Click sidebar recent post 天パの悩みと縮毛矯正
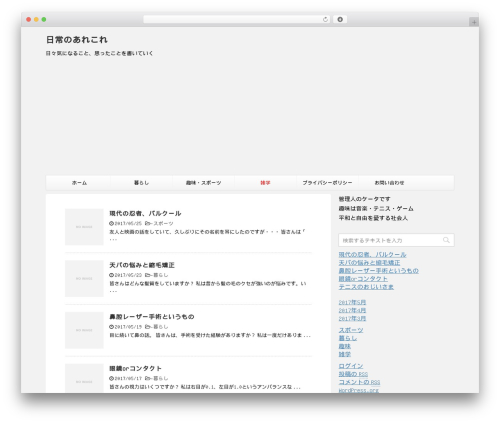The height and width of the screenshot is (423, 500). (369, 263)
